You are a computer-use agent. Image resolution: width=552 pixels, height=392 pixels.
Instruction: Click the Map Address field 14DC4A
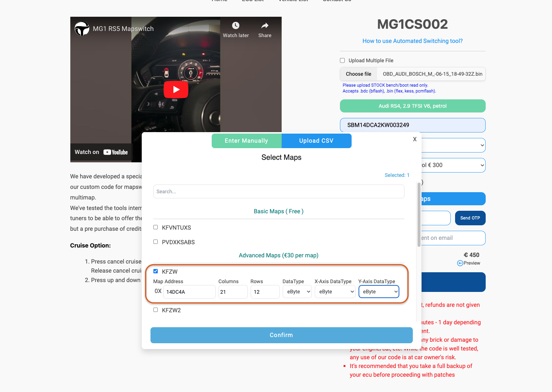(189, 292)
